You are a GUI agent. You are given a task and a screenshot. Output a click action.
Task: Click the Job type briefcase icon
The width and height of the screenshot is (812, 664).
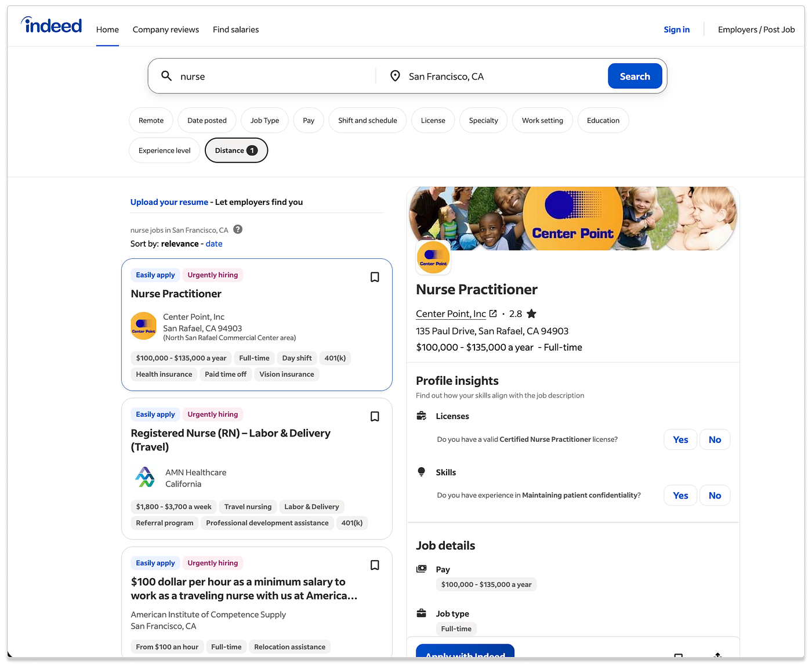pyautogui.click(x=422, y=614)
